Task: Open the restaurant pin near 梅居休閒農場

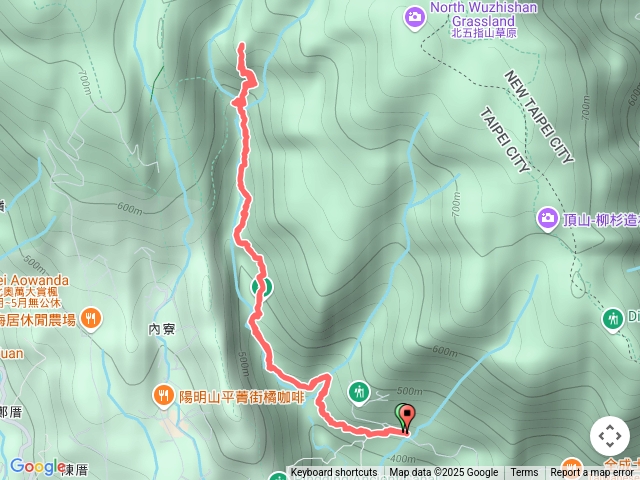Action: 91,319
